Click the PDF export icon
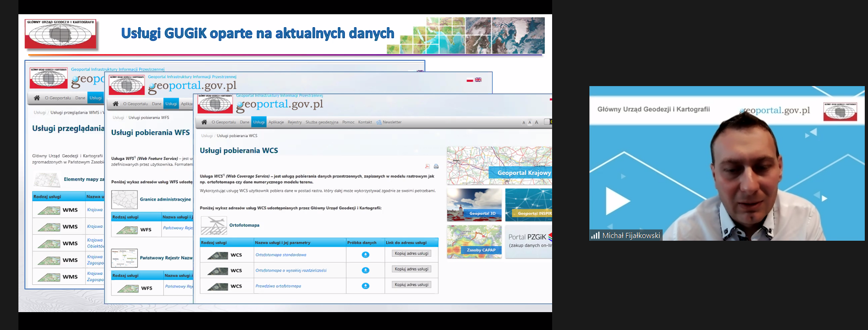The height and width of the screenshot is (330, 868). (x=427, y=166)
